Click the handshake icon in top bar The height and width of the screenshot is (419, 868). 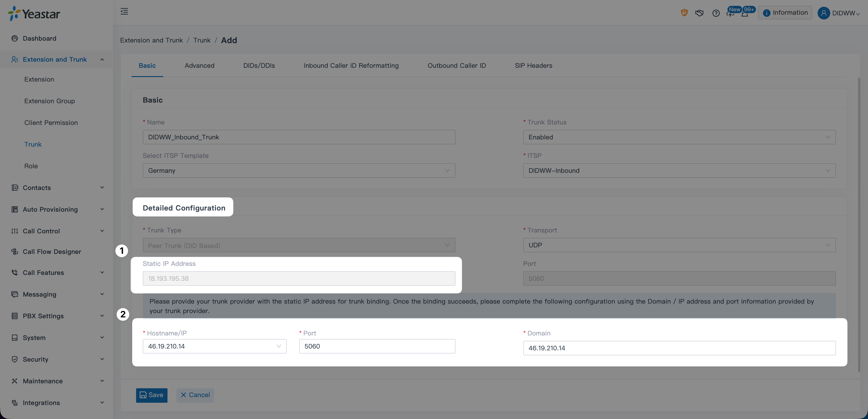(699, 13)
